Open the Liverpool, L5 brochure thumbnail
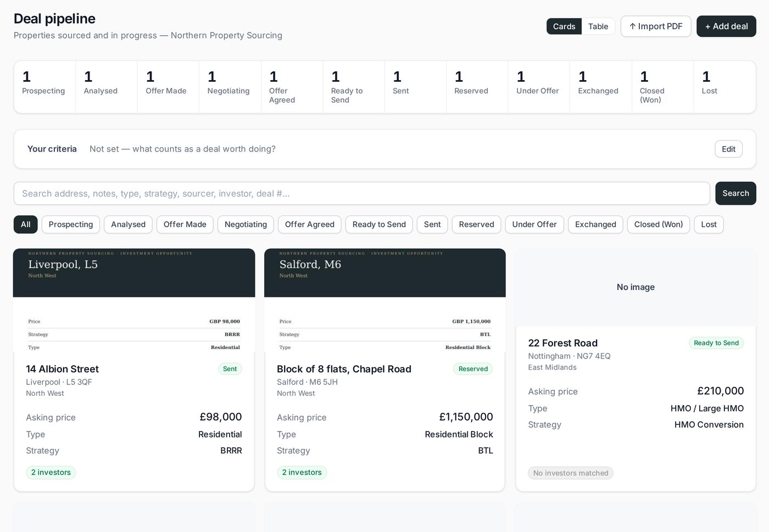 coord(134,300)
